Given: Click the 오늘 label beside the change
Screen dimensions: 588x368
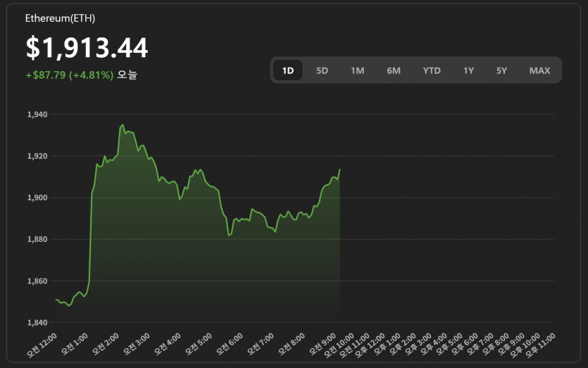Looking at the screenshot, I should (x=127, y=75).
